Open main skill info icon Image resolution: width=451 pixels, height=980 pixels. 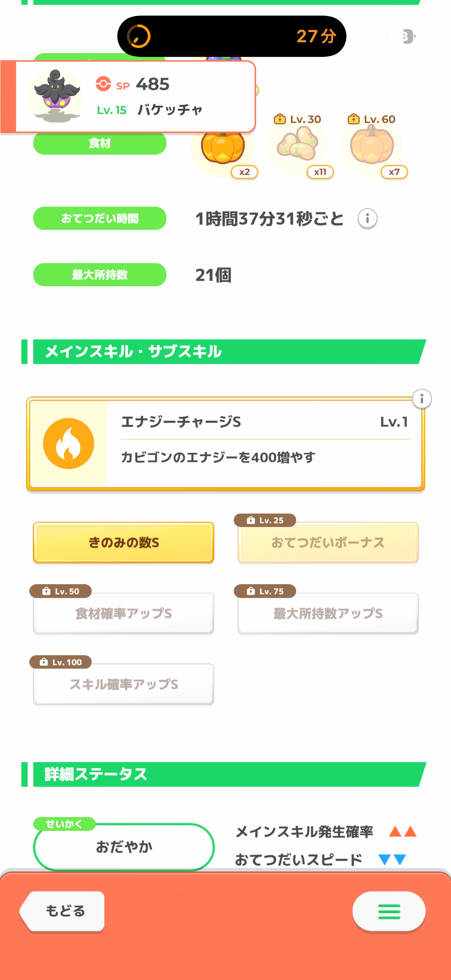[x=421, y=399]
